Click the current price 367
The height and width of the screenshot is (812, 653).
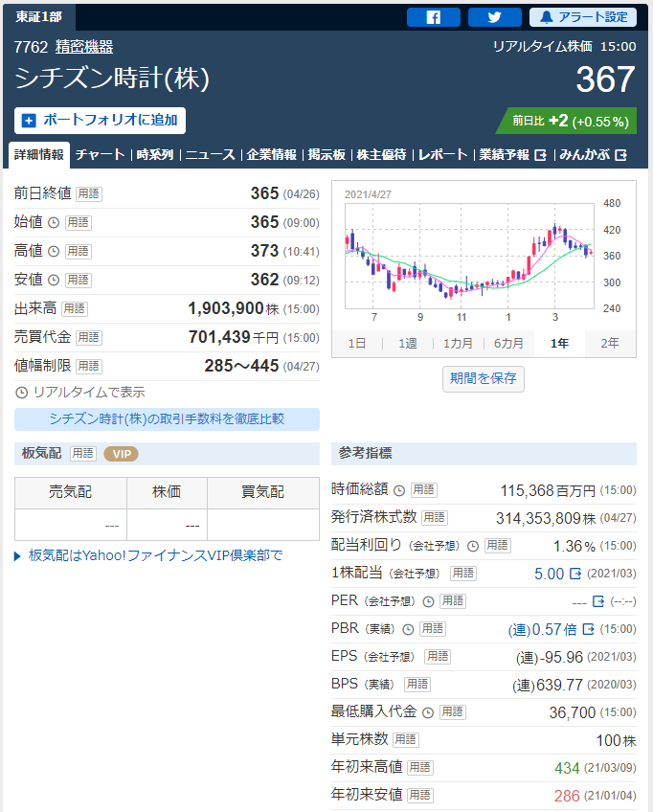click(x=605, y=79)
